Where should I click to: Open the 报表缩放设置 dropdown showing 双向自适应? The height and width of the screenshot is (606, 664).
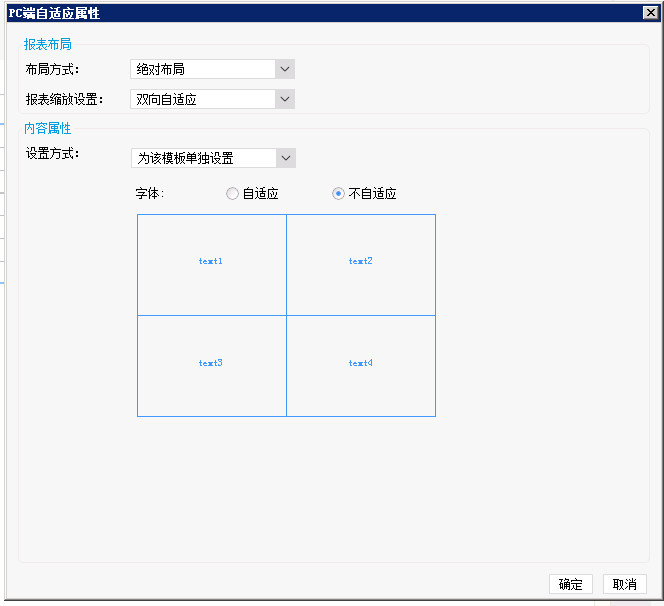(x=212, y=99)
